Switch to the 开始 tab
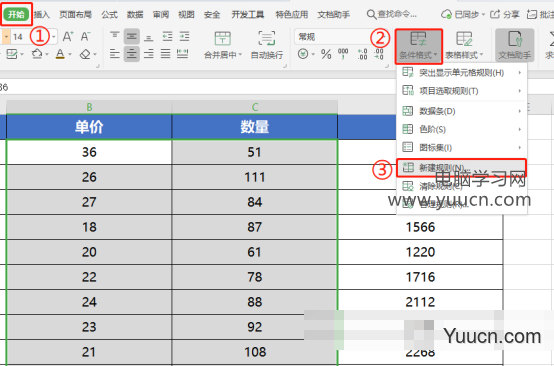The width and height of the screenshot is (554, 366). pos(16,14)
